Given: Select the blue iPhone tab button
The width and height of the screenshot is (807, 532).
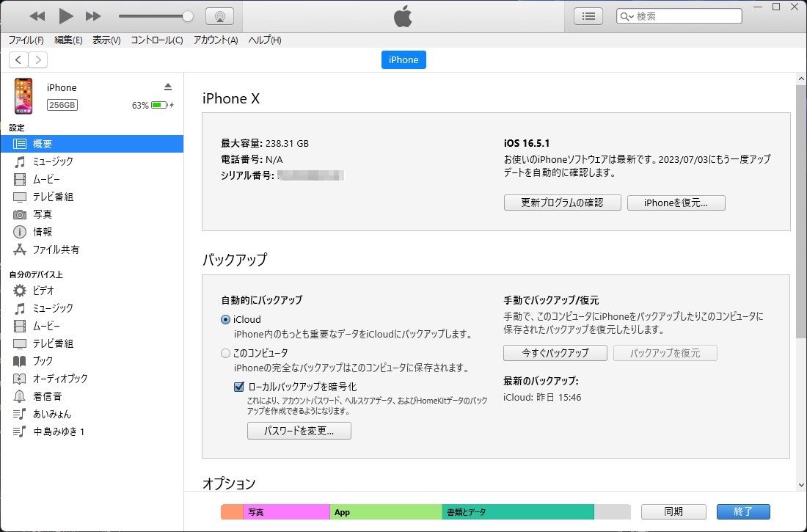Looking at the screenshot, I should click(403, 59).
